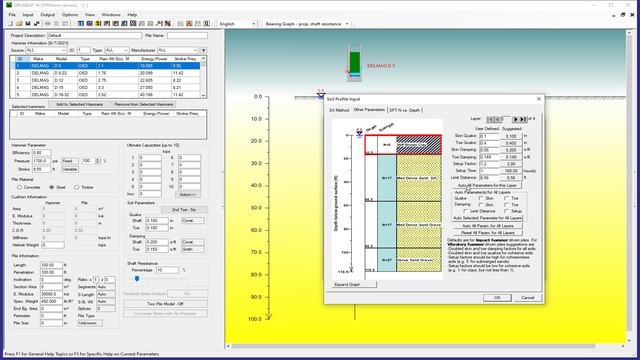This screenshot has height=360, width=640.
Task: Open the File menu
Action: [x=12, y=15]
